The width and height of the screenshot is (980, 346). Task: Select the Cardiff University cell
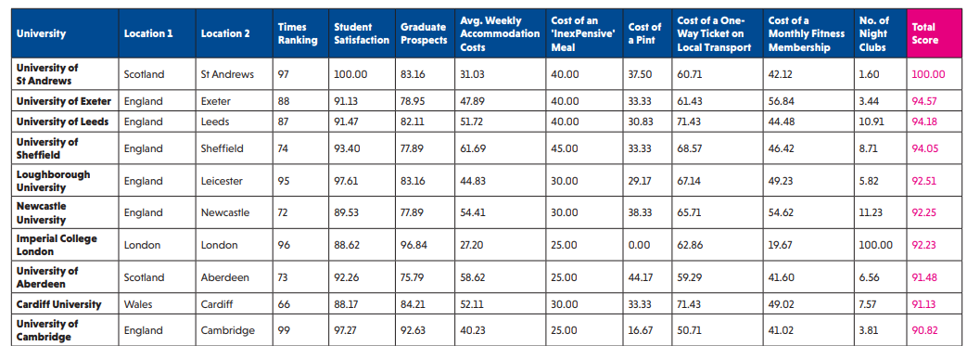[x=65, y=304]
